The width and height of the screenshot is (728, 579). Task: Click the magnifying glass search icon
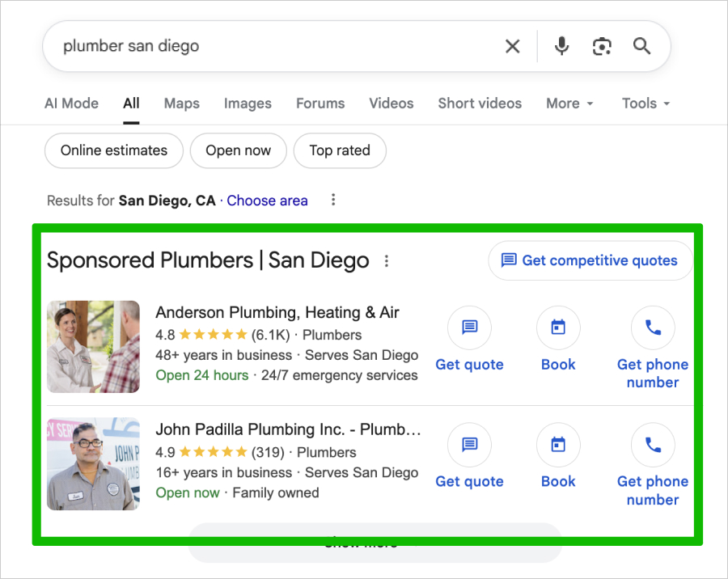pyautogui.click(x=641, y=46)
